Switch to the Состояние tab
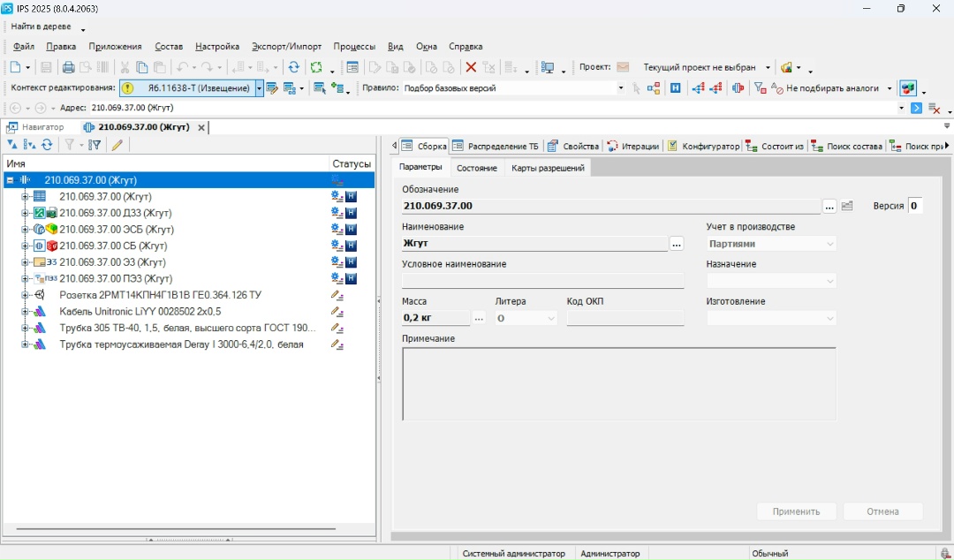 click(476, 168)
